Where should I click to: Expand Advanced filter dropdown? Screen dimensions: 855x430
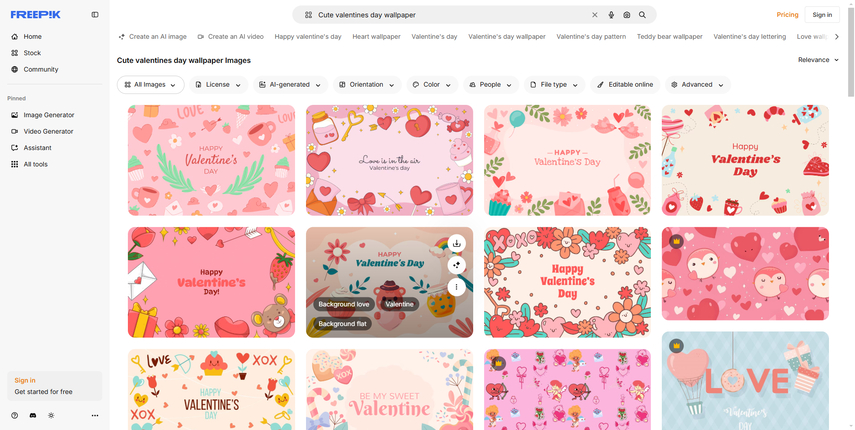pos(697,85)
